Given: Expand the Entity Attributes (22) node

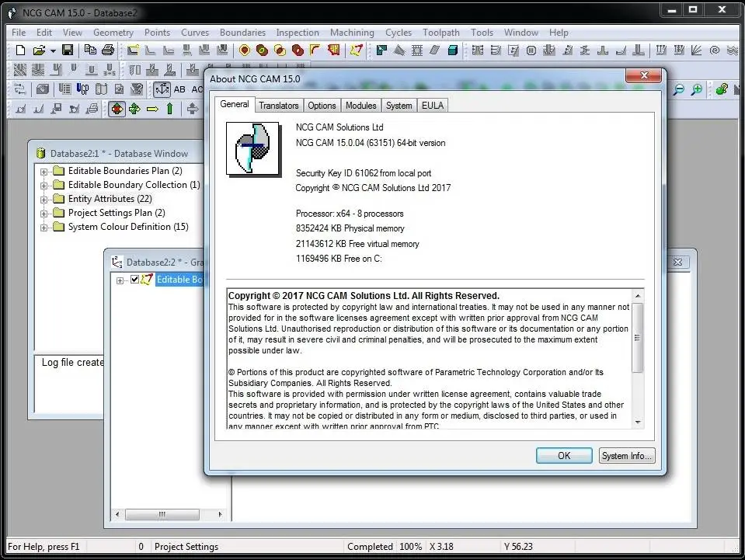Looking at the screenshot, I should [44, 200].
